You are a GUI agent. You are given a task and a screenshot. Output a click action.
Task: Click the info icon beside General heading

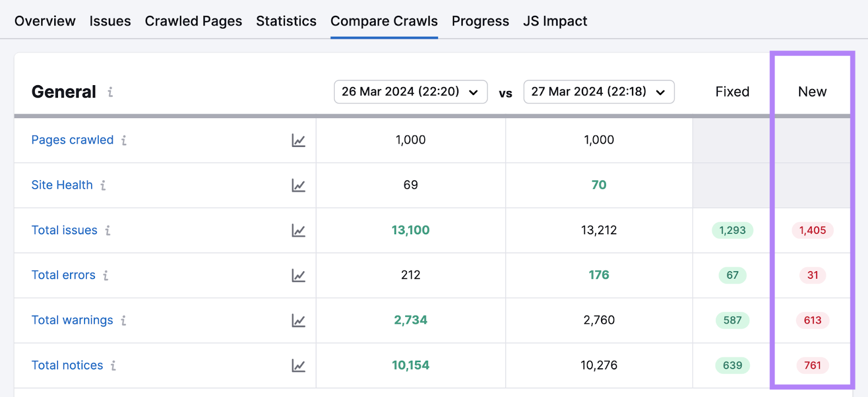(110, 92)
